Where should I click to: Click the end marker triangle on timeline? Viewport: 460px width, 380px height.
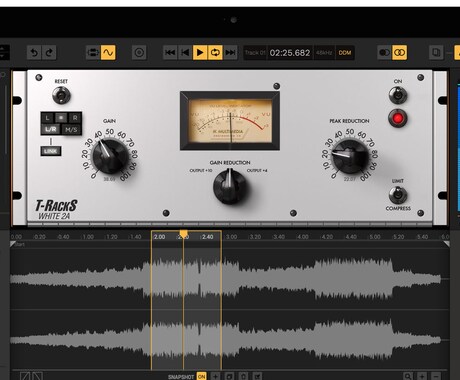point(447,244)
